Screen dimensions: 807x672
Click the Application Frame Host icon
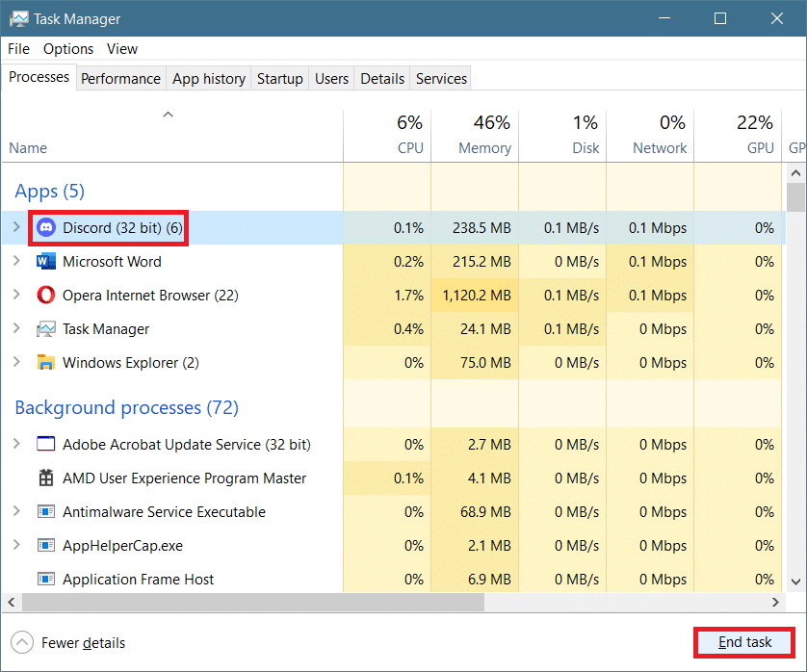click(x=46, y=580)
